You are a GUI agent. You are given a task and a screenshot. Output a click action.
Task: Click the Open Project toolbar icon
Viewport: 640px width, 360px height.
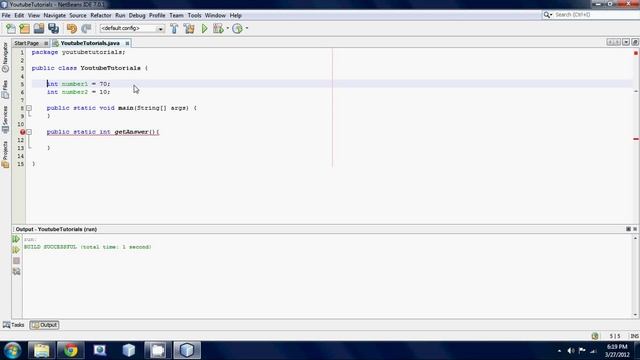39,29
